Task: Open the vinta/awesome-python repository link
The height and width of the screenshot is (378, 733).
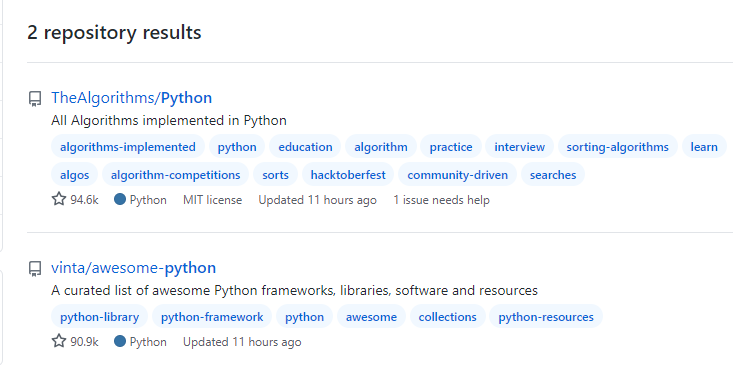Action: click(133, 268)
